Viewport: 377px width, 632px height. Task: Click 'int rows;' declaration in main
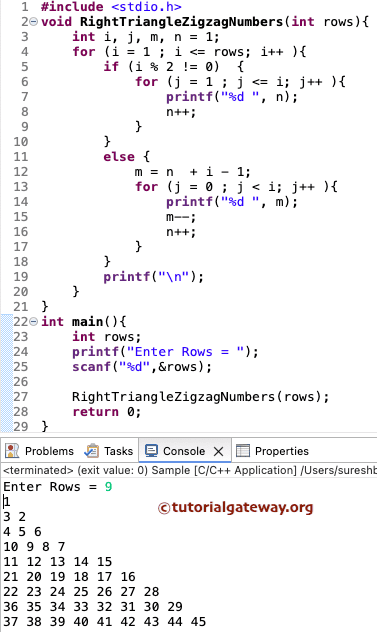coord(107,337)
